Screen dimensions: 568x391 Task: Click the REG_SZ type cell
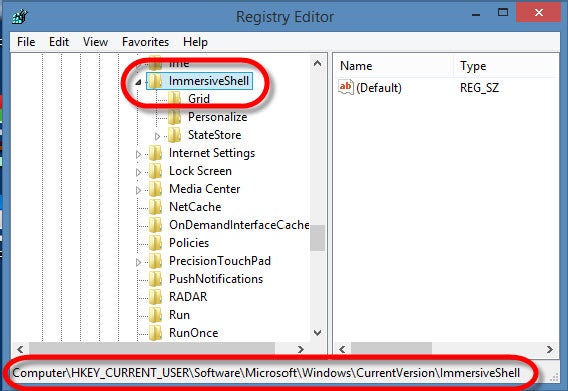(479, 88)
